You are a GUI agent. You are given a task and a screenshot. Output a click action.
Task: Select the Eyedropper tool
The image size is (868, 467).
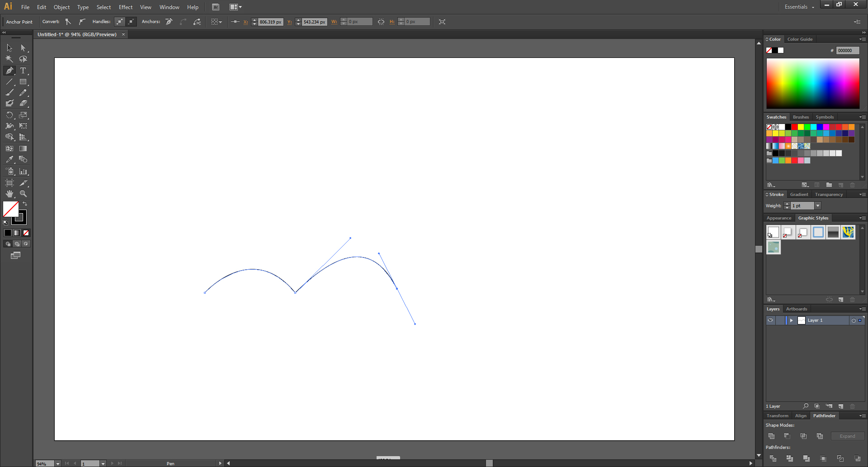point(9,159)
